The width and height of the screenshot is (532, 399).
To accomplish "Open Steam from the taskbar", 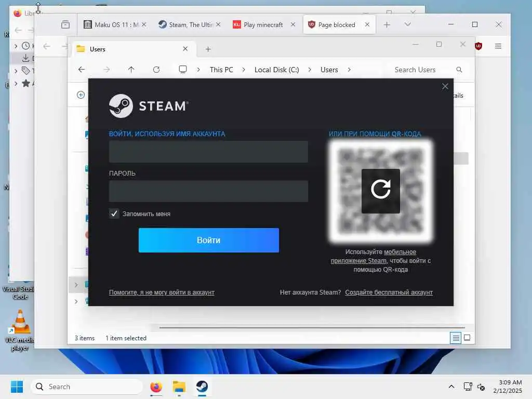I will pos(202,387).
